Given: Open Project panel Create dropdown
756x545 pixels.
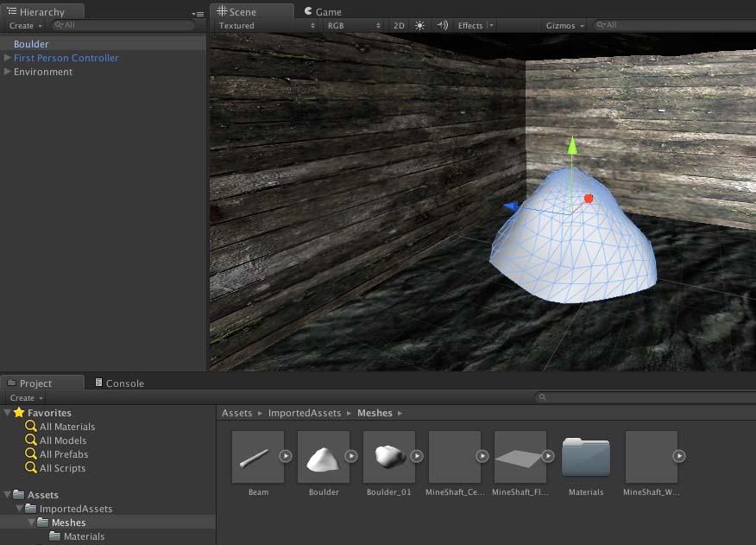Looking at the screenshot, I should coord(27,398).
